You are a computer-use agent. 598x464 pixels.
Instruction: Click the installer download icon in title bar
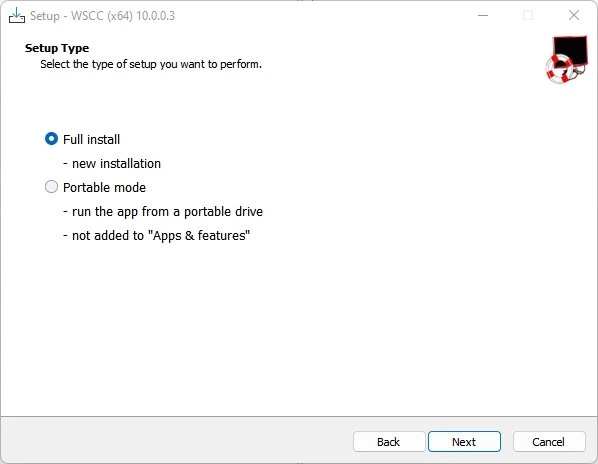17,15
